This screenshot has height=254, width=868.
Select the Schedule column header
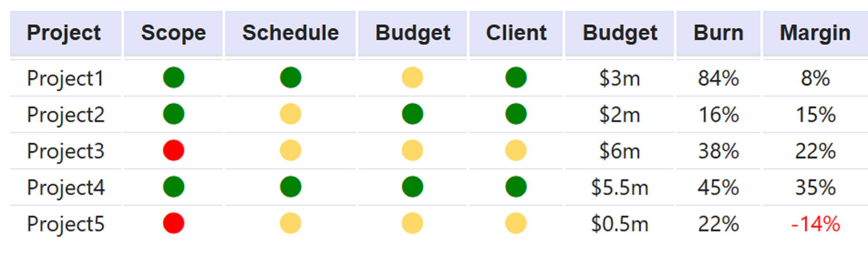290,33
